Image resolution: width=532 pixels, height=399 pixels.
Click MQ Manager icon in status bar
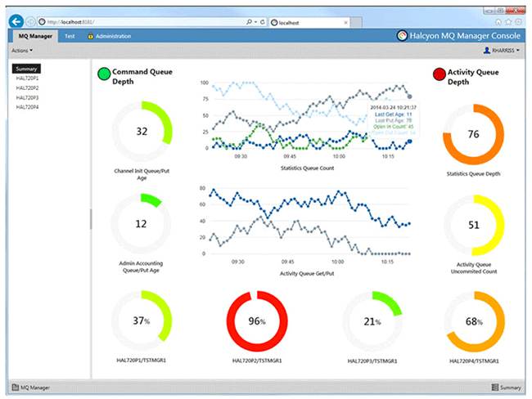coord(16,387)
